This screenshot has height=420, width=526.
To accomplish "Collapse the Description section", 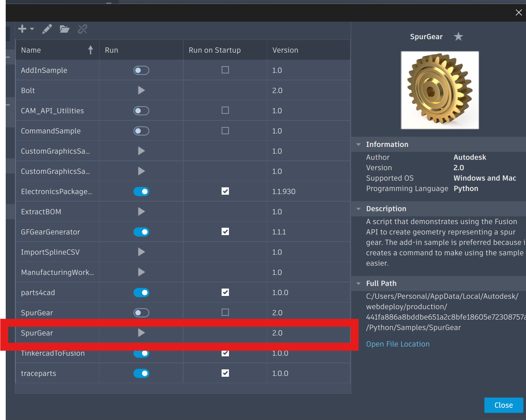I will (358, 209).
